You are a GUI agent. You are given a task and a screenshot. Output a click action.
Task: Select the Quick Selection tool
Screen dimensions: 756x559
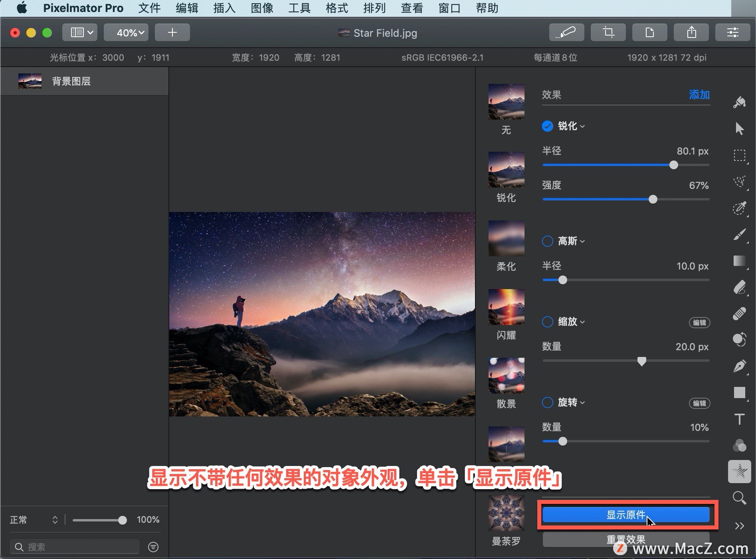click(x=739, y=208)
